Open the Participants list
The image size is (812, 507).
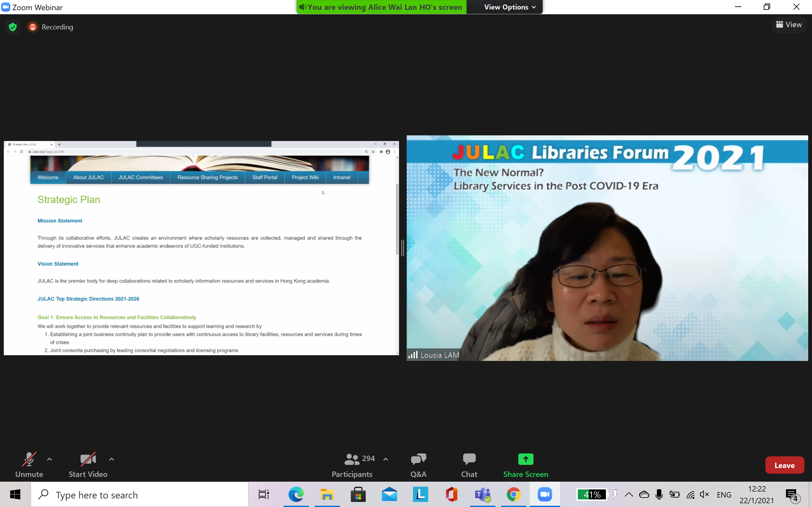tap(352, 465)
